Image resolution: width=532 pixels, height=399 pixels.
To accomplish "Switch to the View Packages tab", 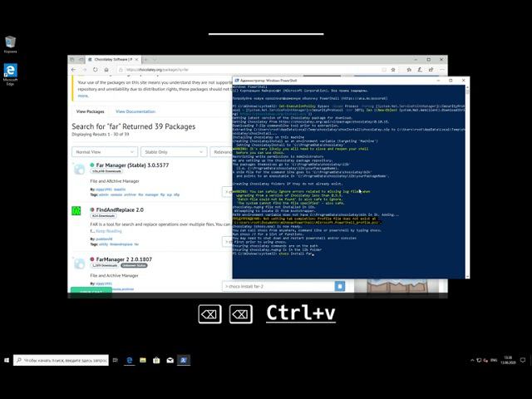I will click(91, 111).
